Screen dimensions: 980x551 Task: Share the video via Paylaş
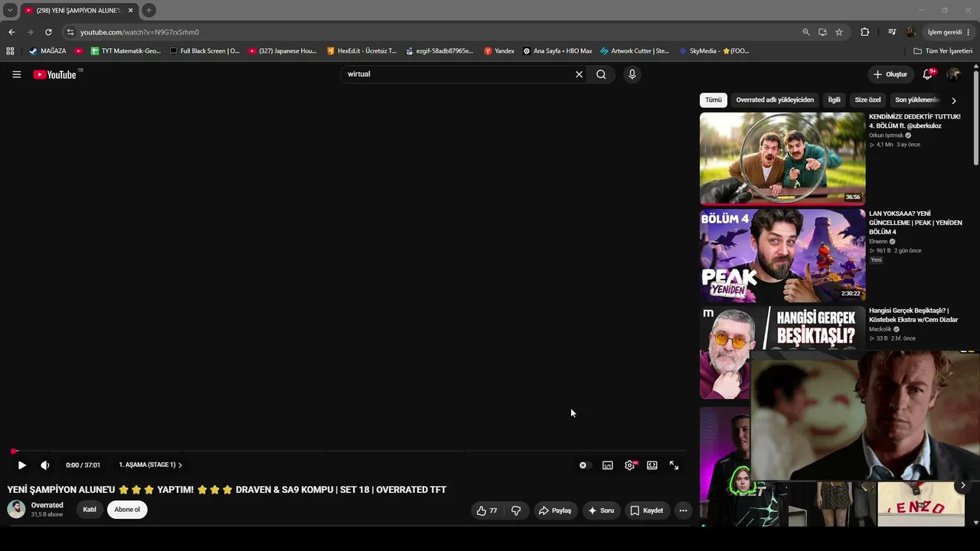[x=555, y=510]
